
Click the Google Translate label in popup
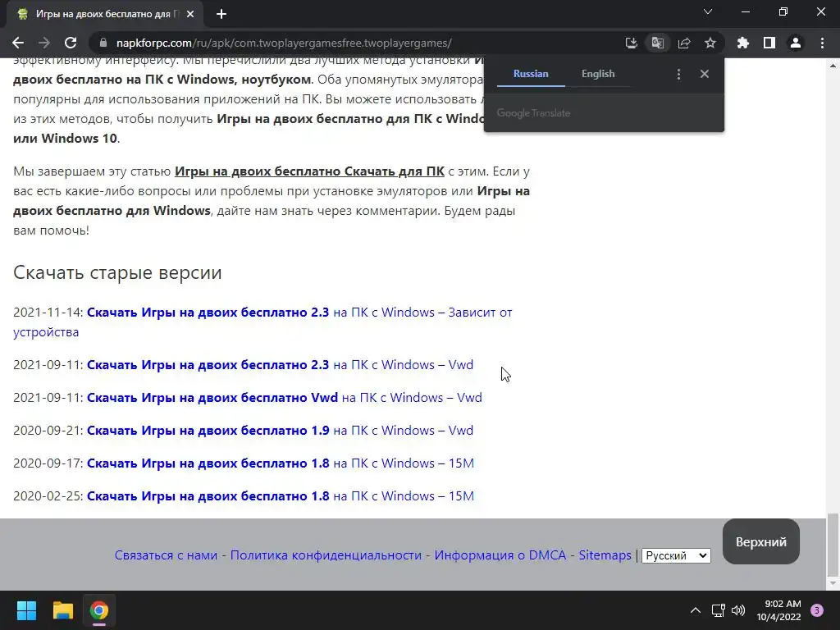533,113
